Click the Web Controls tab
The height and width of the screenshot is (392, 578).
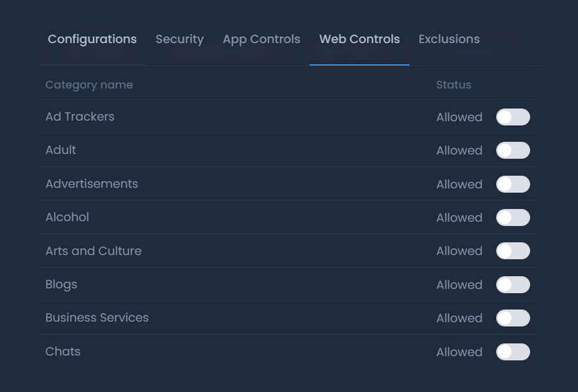(x=359, y=39)
